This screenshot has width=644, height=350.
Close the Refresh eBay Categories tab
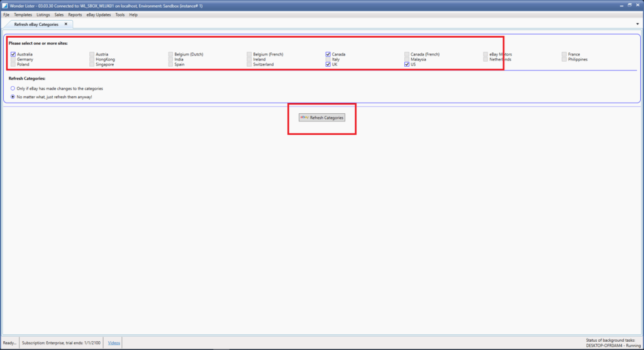click(66, 24)
